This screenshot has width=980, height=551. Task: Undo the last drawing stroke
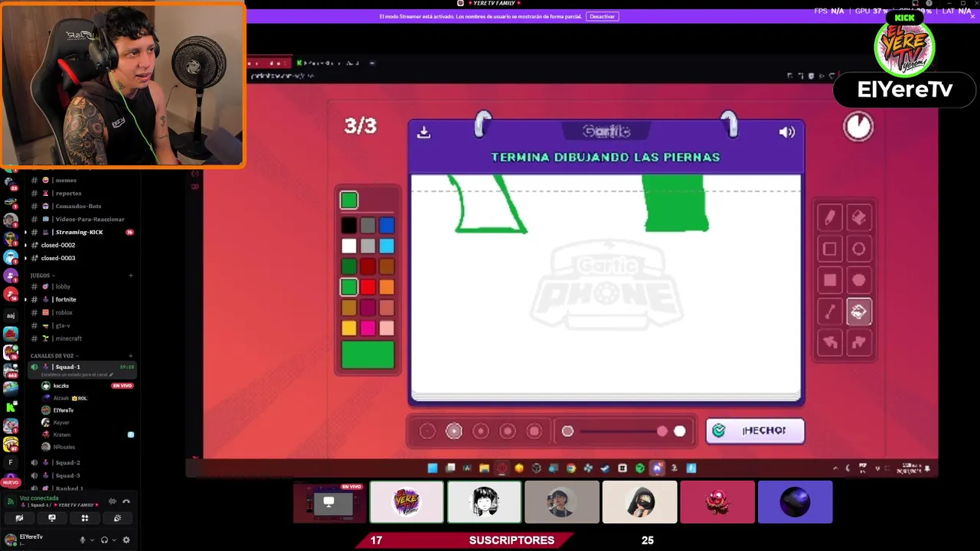[x=830, y=343]
